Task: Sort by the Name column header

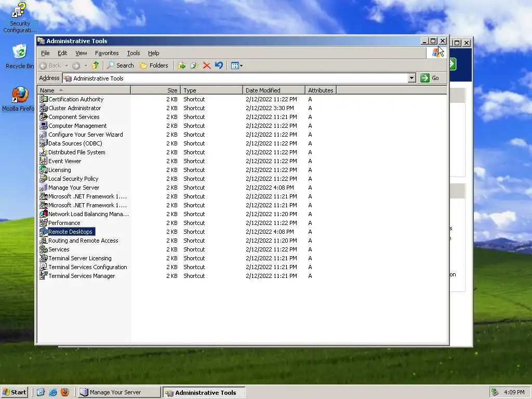Action: point(84,90)
